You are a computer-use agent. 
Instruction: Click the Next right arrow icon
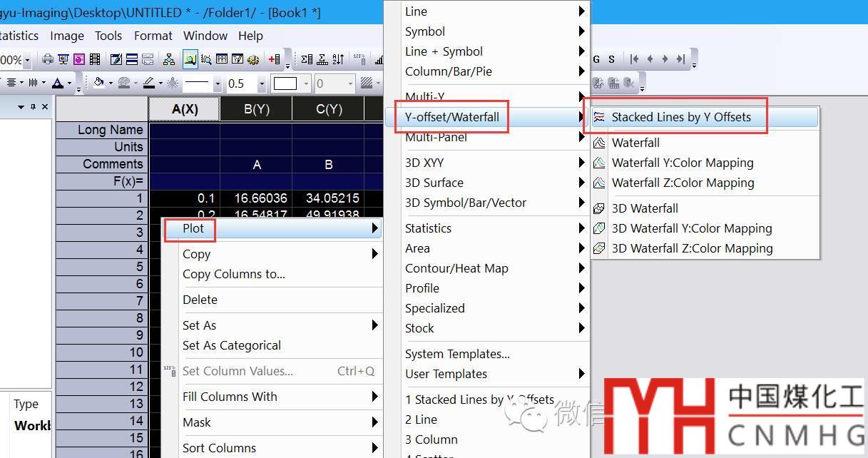coord(665,59)
